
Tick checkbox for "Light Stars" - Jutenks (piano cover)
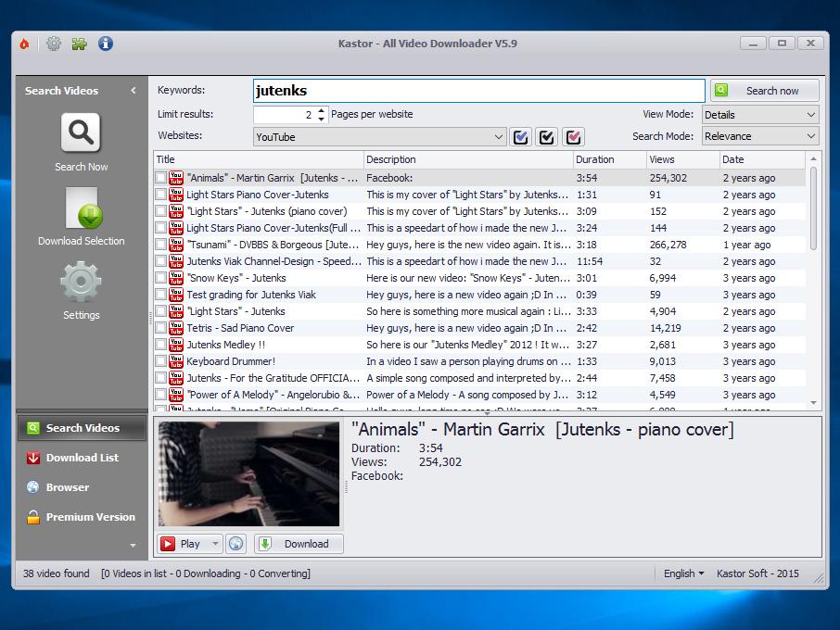[x=160, y=211]
